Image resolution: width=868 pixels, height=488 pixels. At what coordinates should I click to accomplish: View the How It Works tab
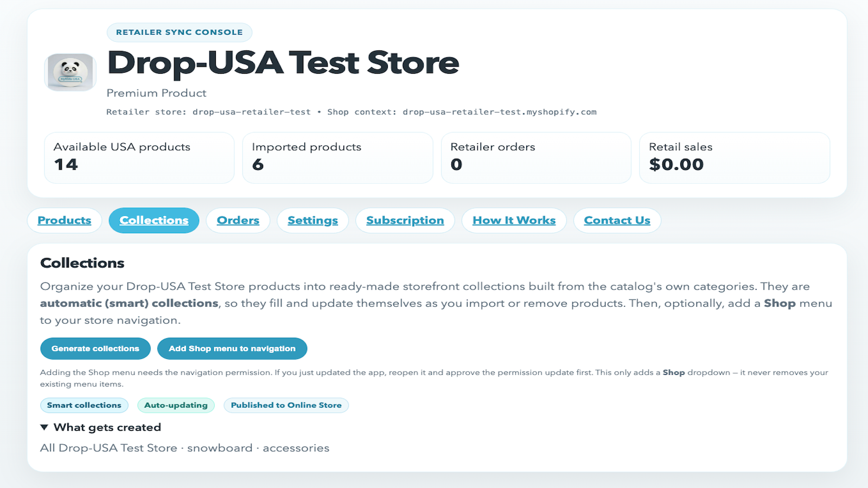[x=514, y=220]
